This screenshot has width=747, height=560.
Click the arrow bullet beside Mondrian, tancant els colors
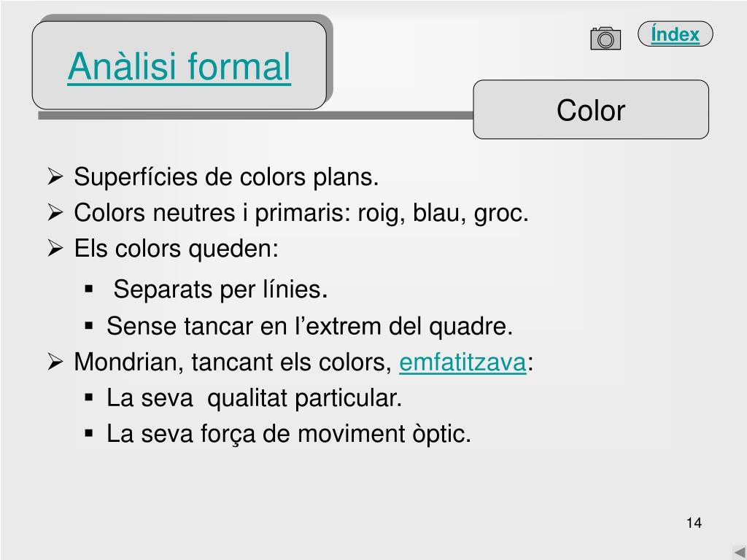point(55,362)
